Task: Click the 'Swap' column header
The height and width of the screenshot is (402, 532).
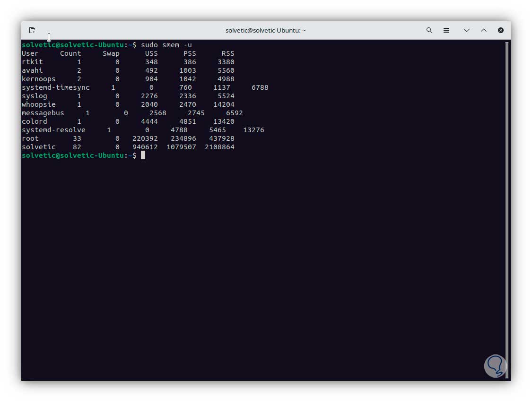Action: click(x=111, y=53)
